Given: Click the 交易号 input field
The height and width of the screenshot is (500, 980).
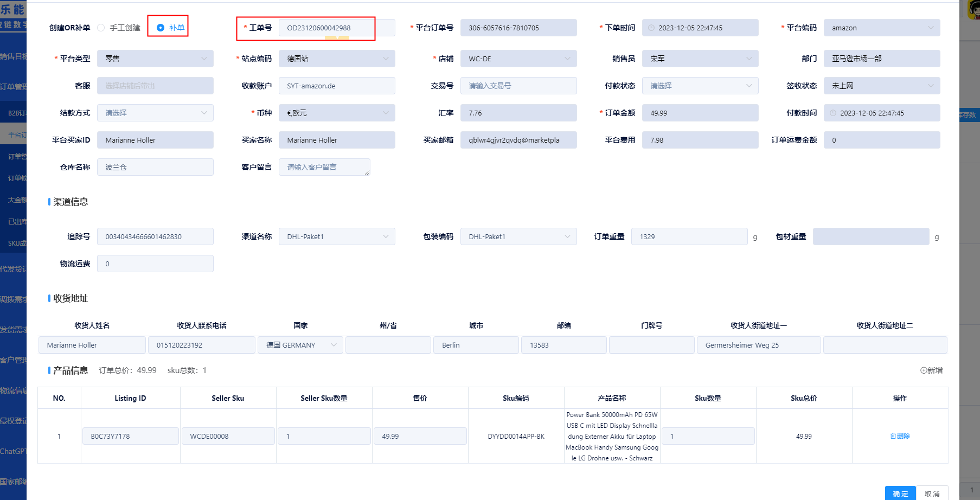Looking at the screenshot, I should point(518,86).
